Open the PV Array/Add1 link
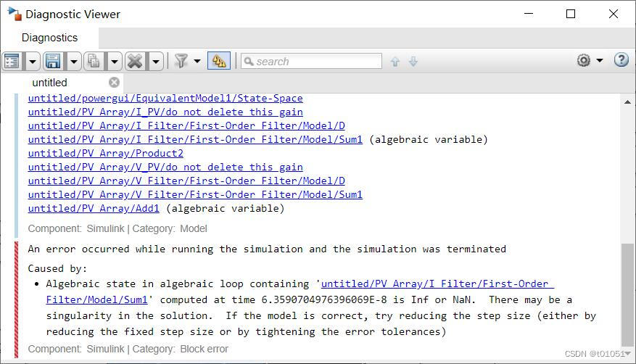 pyautogui.click(x=94, y=209)
